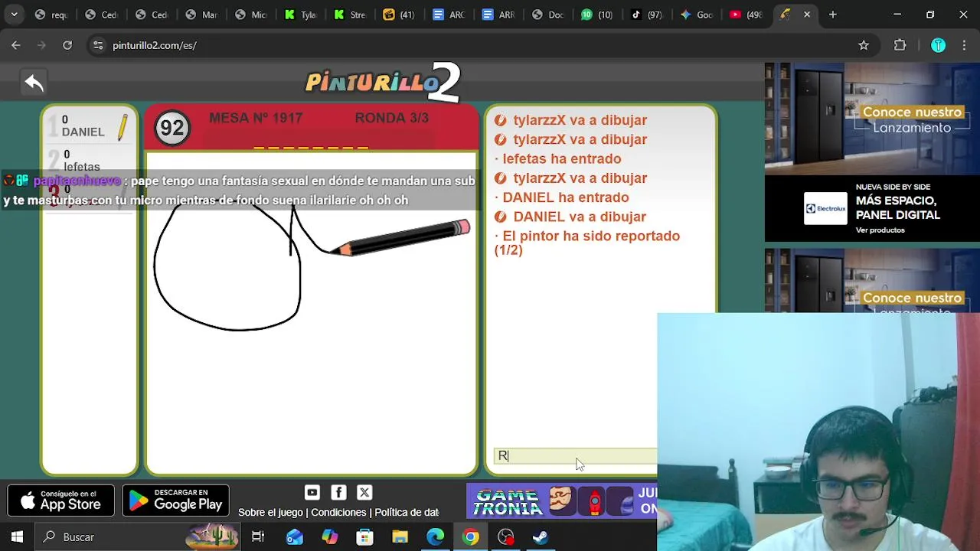Image resolution: width=980 pixels, height=551 pixels.
Task: Switch to the 'Goo' tab
Action: (698, 15)
